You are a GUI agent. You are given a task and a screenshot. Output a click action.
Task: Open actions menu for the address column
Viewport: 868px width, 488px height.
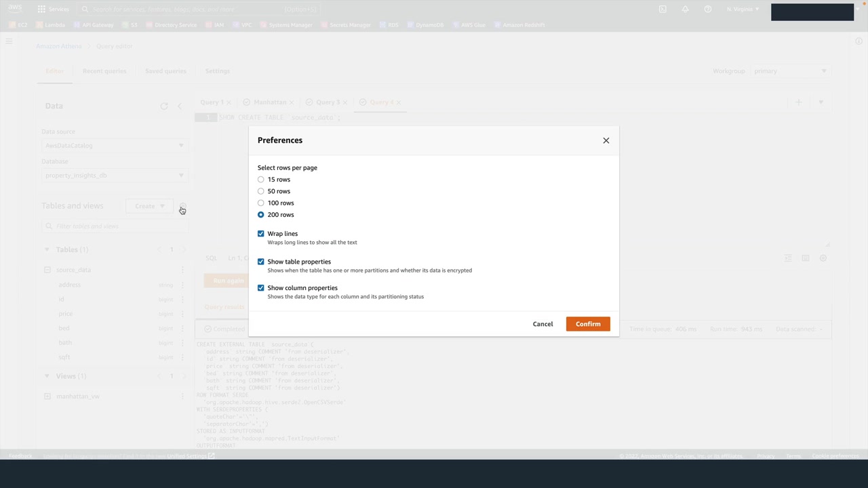[182, 285]
